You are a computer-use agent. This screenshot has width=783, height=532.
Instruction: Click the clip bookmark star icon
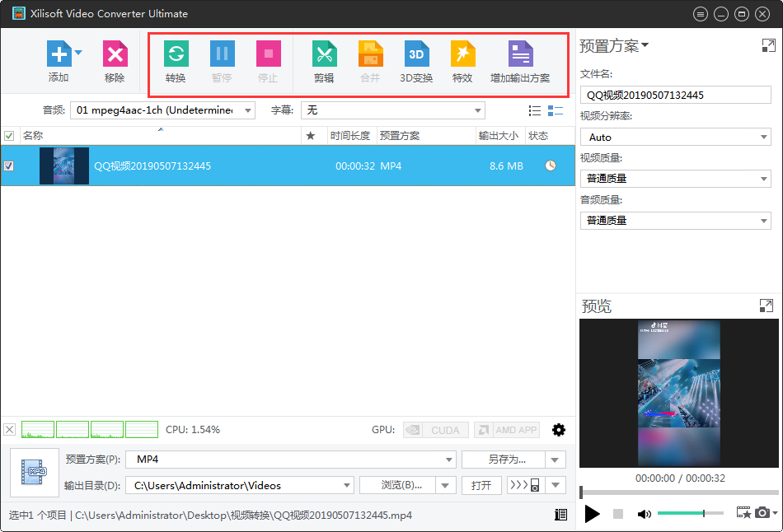click(743, 512)
